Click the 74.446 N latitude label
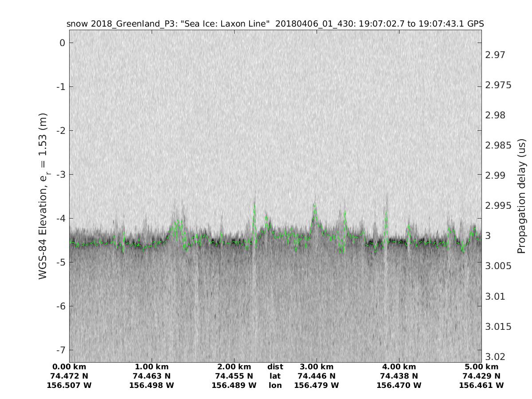The width and height of the screenshot is (532, 399). (317, 376)
